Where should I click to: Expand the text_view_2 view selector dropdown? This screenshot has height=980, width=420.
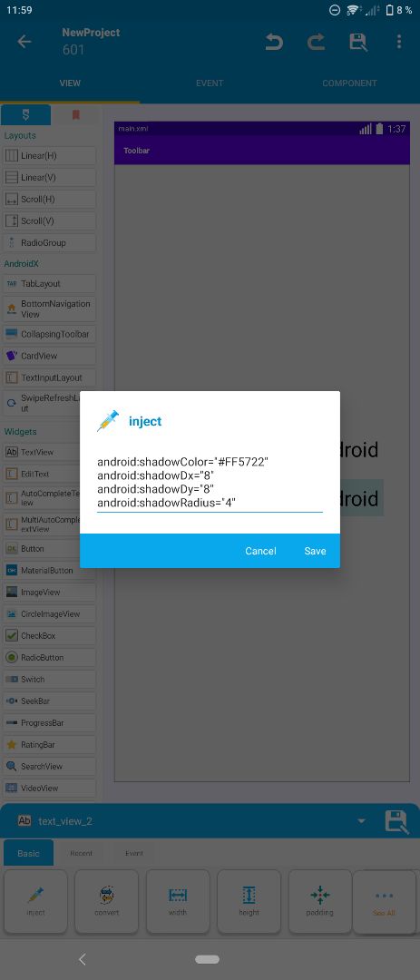click(x=361, y=820)
